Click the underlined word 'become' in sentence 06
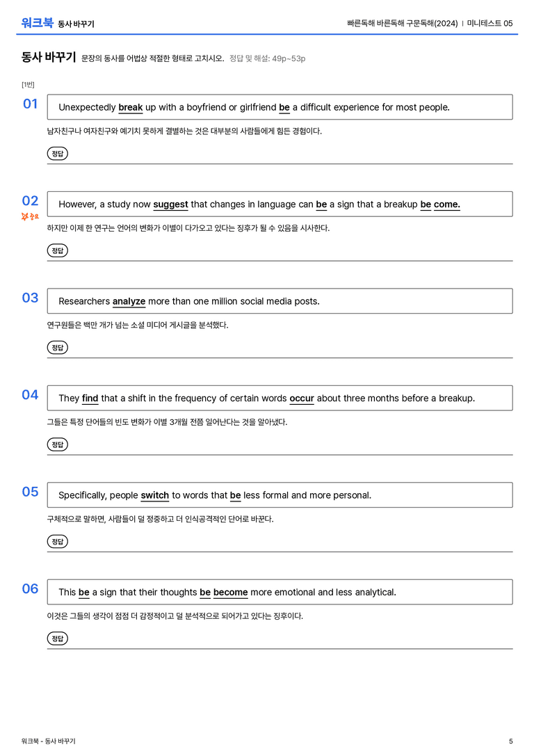Screen dimensions: 534x756 click(230, 592)
